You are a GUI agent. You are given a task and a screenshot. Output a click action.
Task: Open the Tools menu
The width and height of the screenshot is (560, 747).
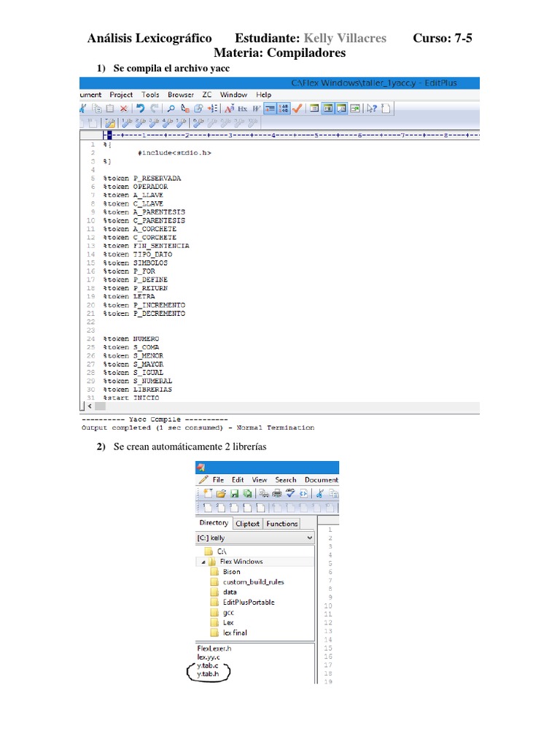coord(150,95)
